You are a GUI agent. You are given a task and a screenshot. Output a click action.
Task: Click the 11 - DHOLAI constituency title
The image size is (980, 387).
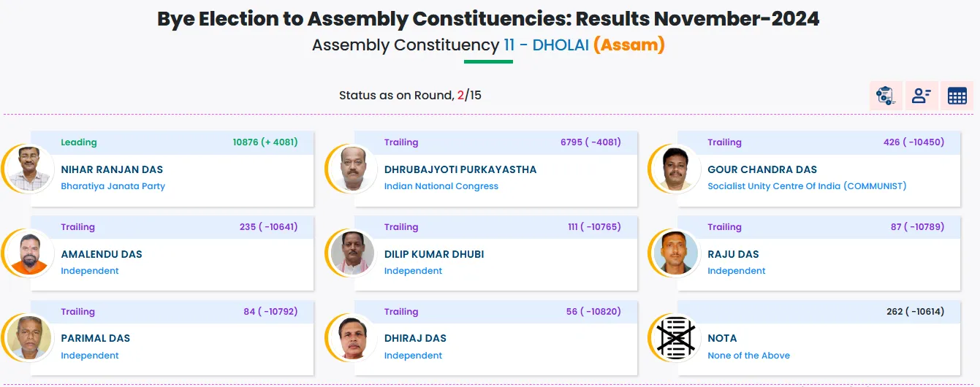pyautogui.click(x=546, y=45)
